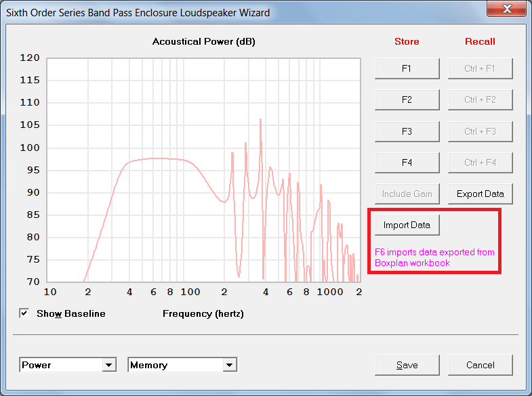Click the 'Recall' red heading
This screenshot has width=532, height=396.
pos(480,41)
